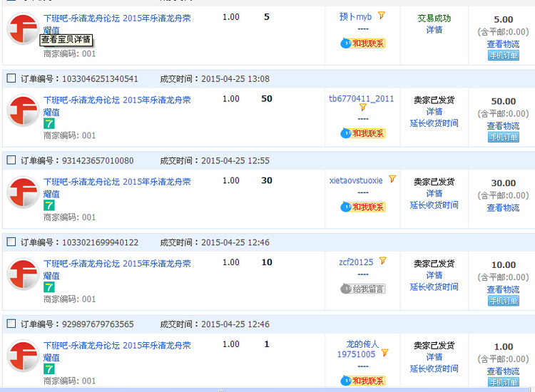Open product thumbnail in order 1033046251340541
This screenshot has width=535, height=392.
tap(24, 110)
